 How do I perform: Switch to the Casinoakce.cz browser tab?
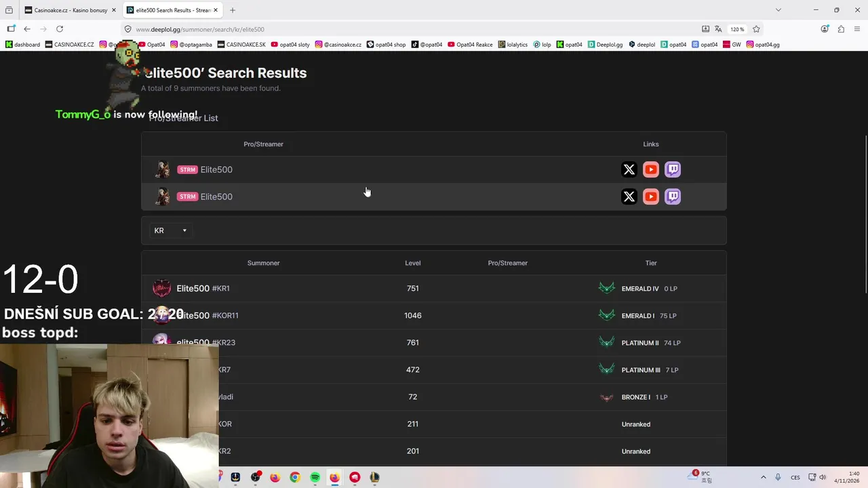click(x=69, y=10)
